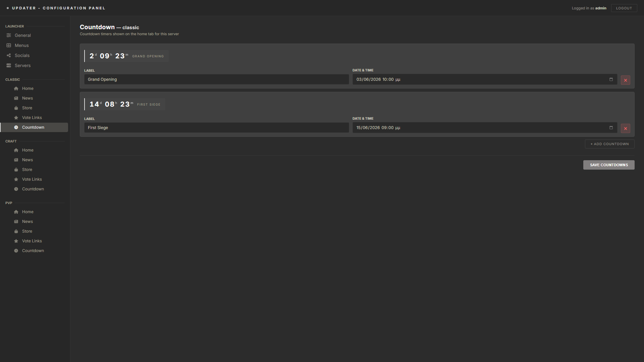Open Store under Craft section
The image size is (644, 362).
coord(34,170)
